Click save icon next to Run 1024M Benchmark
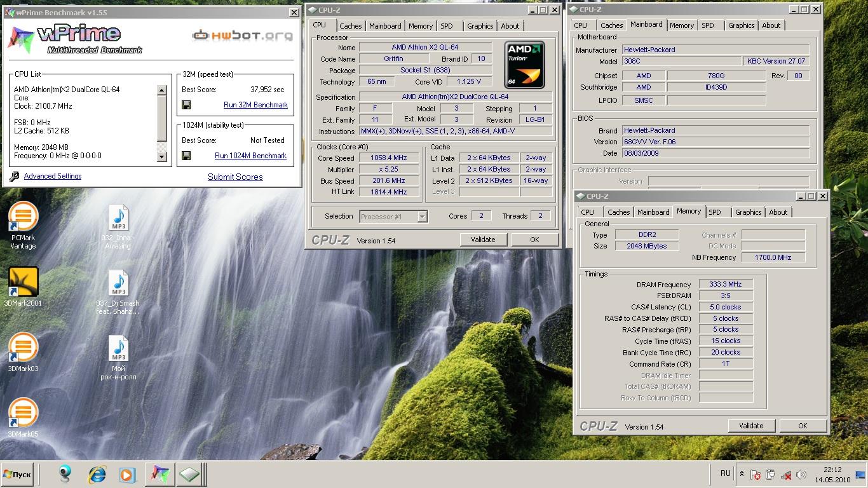 (186, 156)
